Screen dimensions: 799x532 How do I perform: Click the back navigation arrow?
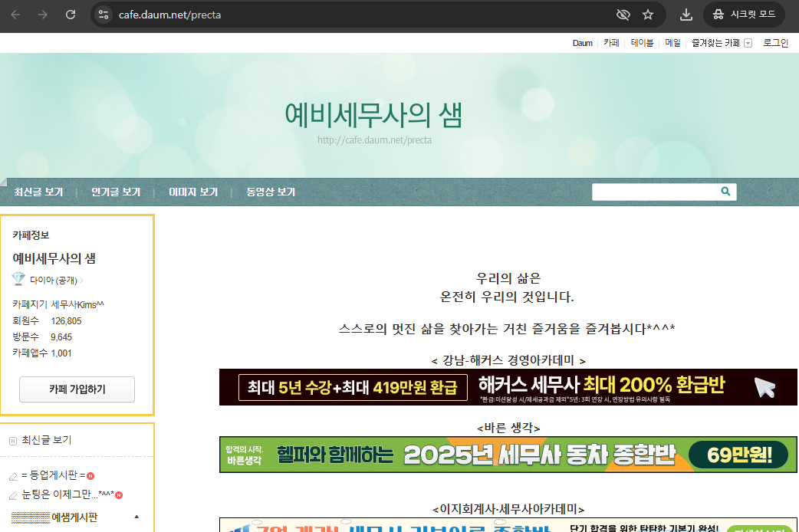(14, 14)
